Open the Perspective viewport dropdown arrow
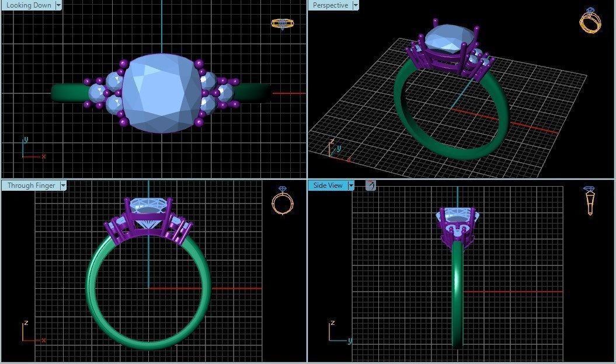Viewport: 616px width, 364px height. tap(356, 5)
